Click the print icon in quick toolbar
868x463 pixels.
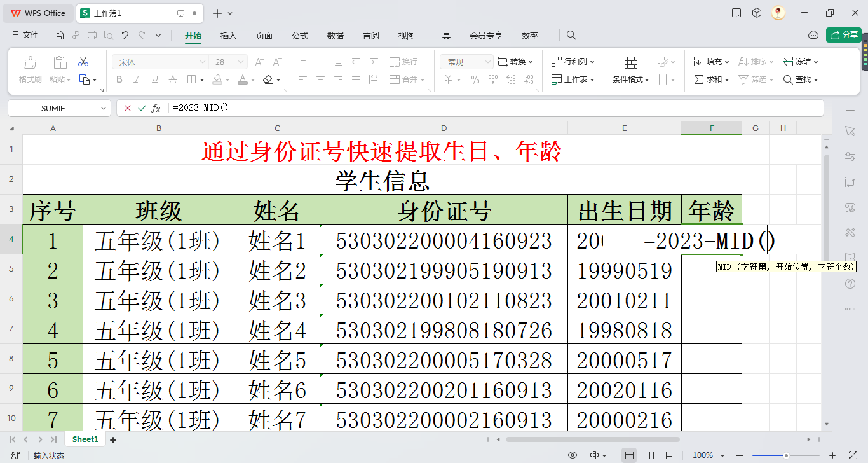point(92,35)
